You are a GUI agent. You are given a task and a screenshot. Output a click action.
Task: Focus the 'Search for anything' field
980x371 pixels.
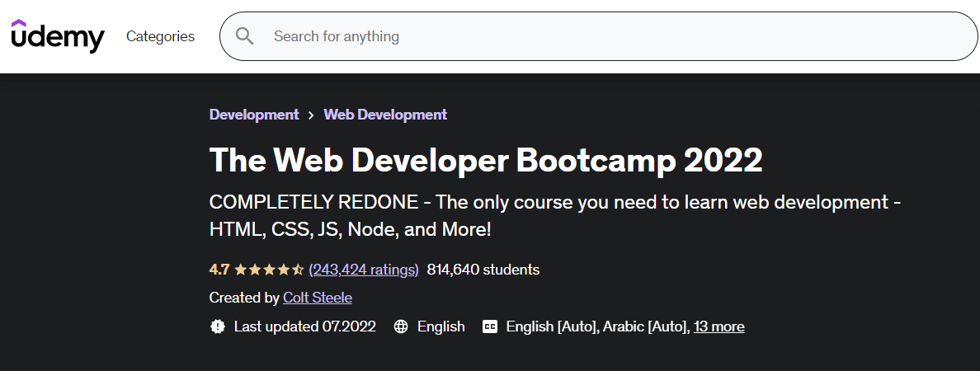click(598, 36)
